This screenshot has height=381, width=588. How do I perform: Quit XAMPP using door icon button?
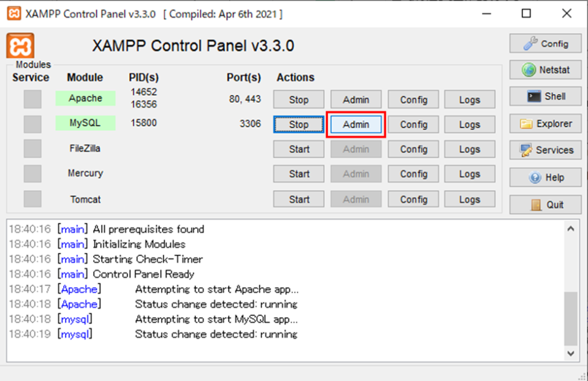click(x=546, y=205)
